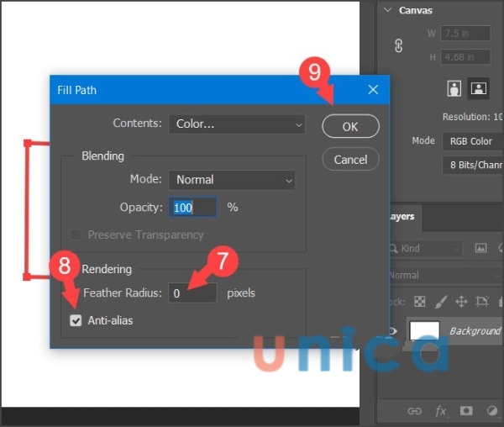Click the pixel layer filter icon

pyautogui.click(x=480, y=248)
